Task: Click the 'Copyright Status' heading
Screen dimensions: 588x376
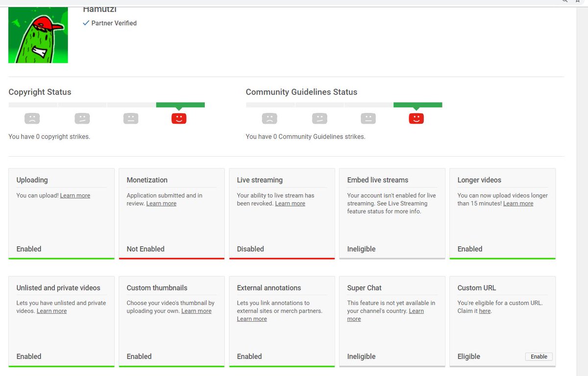Action: pos(40,92)
